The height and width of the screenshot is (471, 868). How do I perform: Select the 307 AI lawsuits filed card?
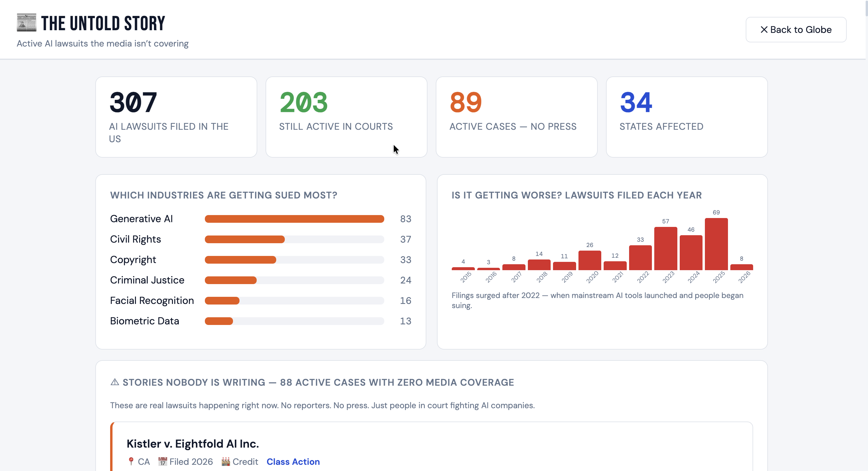pyautogui.click(x=176, y=117)
